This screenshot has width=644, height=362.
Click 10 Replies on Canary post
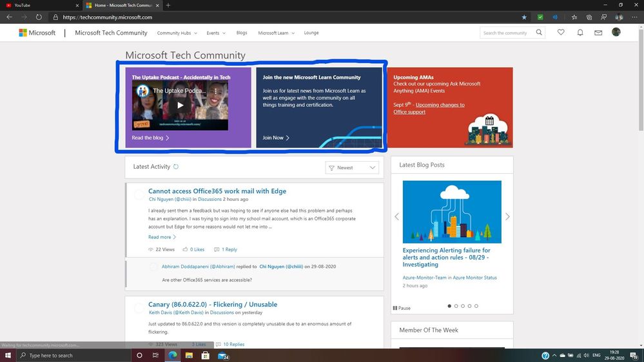[230, 345]
